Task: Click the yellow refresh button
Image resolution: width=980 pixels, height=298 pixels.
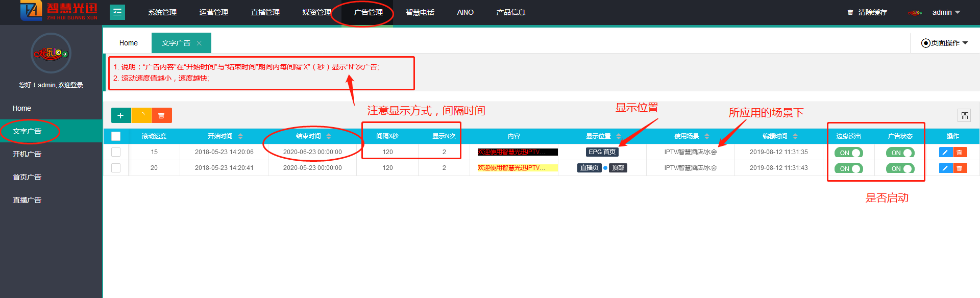Action: coord(141,115)
